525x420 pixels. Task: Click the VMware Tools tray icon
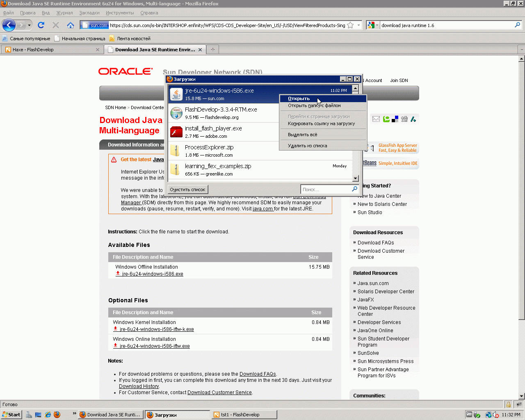click(x=469, y=415)
